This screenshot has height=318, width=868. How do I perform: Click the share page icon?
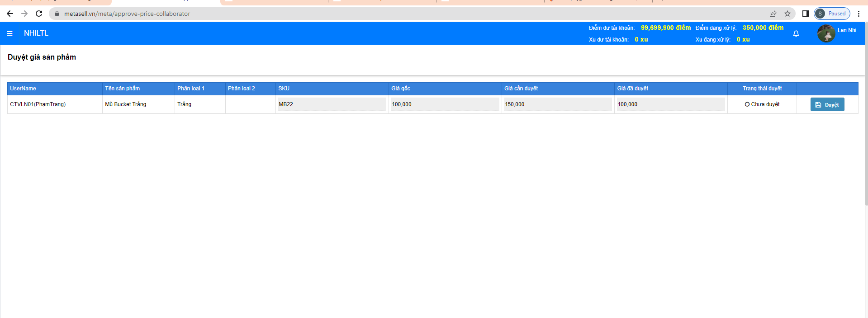point(773,14)
